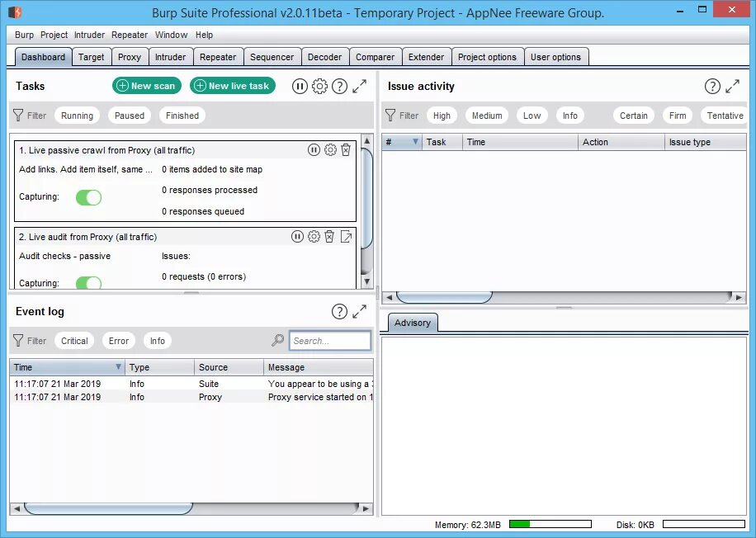Viewport: 756px width, 538px height.
Task: Toggle the Error event log filter
Action: (x=119, y=341)
